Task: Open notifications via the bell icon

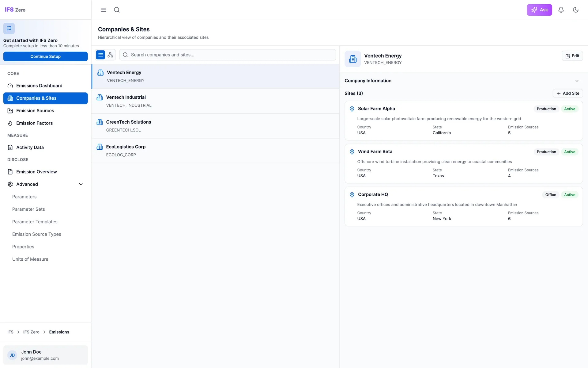Action: coord(561,10)
